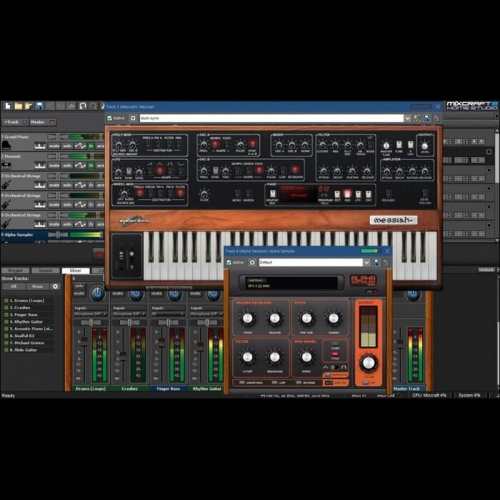Click the Save project floppy disk icon

click(x=39, y=106)
